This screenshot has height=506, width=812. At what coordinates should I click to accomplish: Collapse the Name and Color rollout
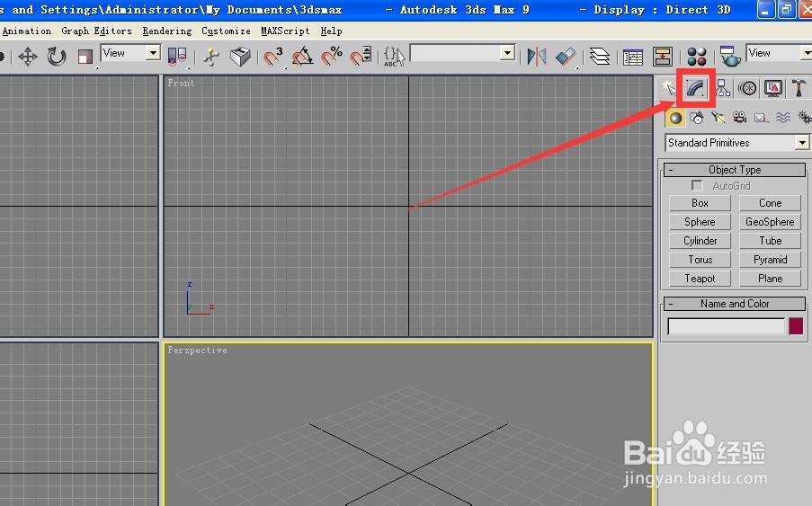735,304
